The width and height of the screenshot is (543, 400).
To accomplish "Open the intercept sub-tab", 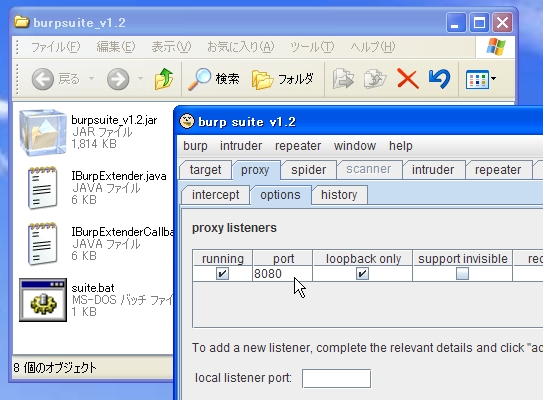I will 215,195.
